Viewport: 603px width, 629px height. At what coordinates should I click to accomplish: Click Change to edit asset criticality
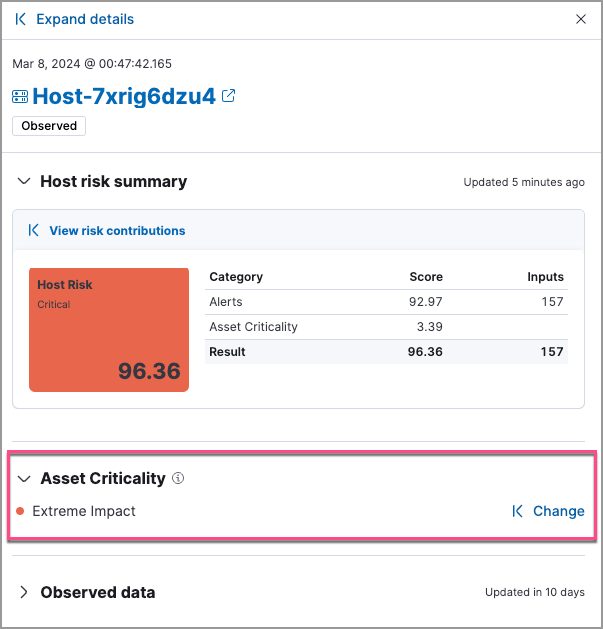pos(558,511)
